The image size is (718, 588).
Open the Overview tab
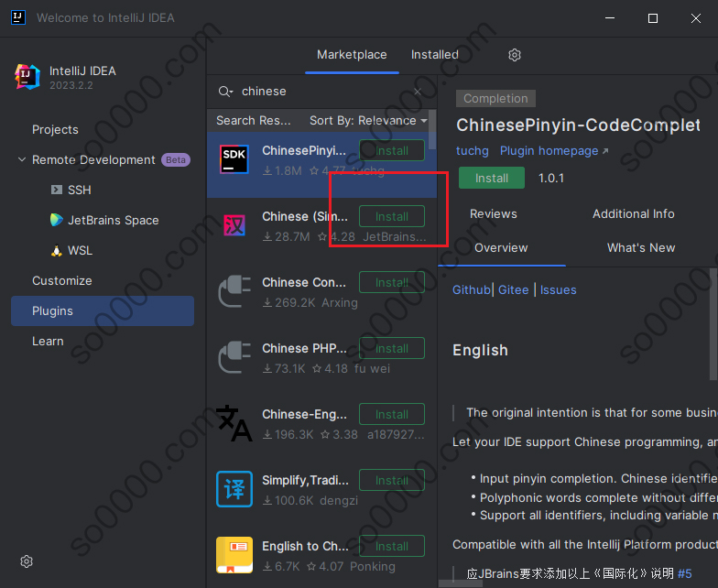pos(501,247)
